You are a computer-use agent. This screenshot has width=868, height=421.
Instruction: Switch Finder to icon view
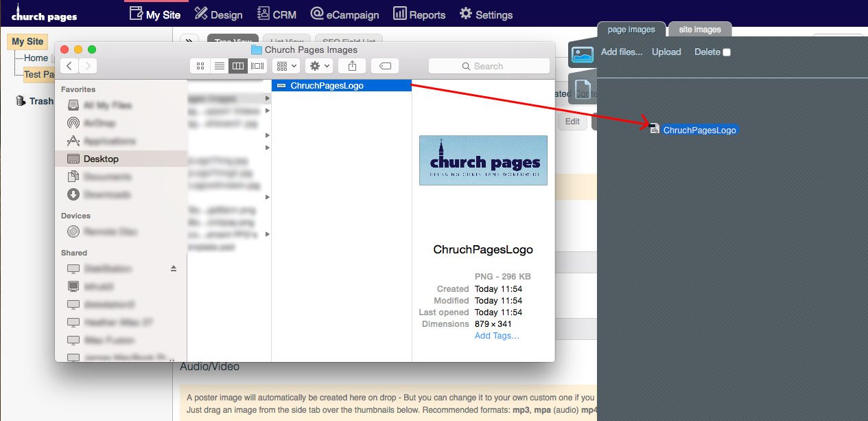click(x=200, y=66)
